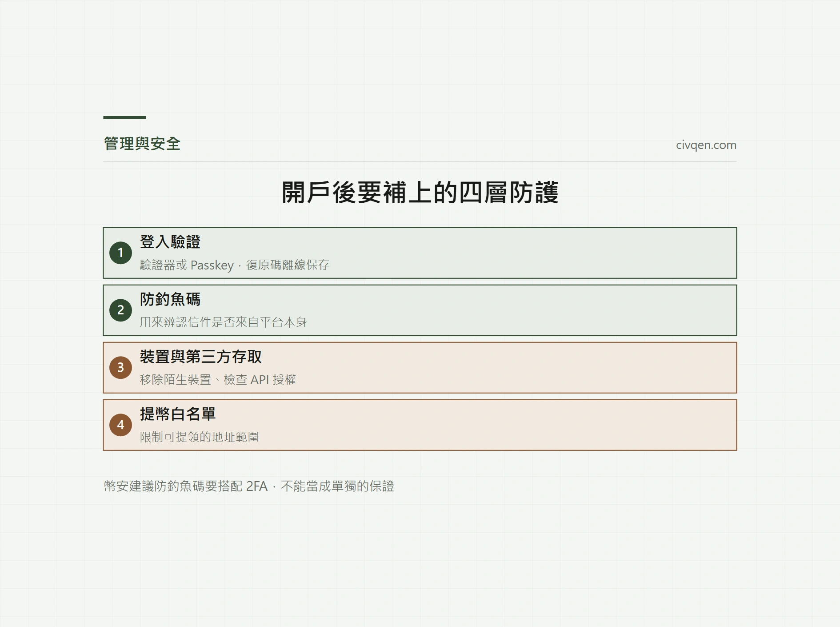Image resolution: width=840 pixels, height=627 pixels.
Task: Click the number 3 circle badge
Action: pos(120,368)
